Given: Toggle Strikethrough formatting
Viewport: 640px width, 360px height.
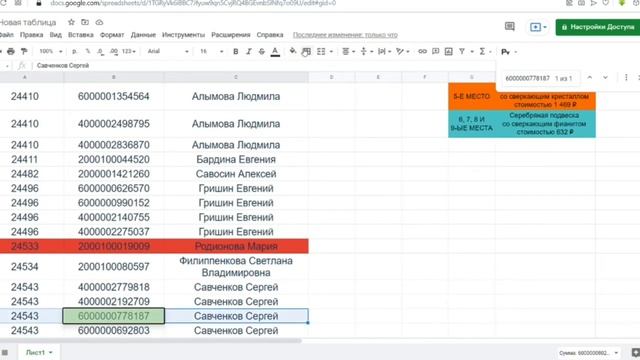Looking at the screenshot, I should tap(262, 51).
